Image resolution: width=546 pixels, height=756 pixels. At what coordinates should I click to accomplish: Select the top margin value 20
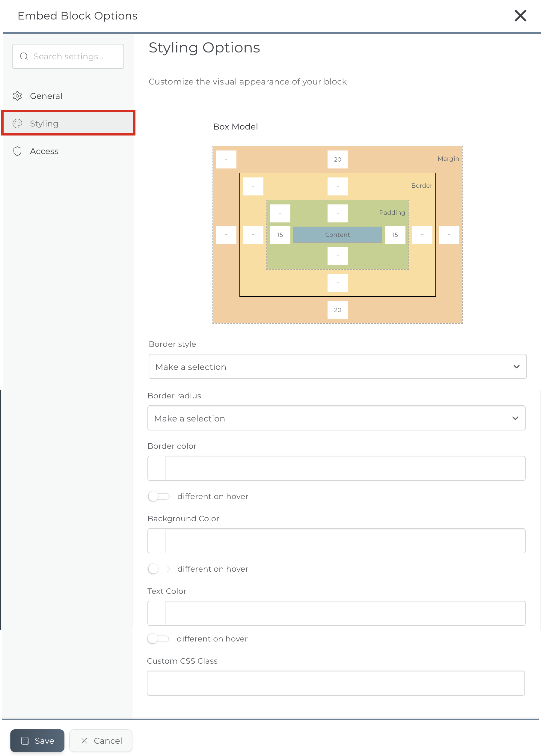point(338,159)
